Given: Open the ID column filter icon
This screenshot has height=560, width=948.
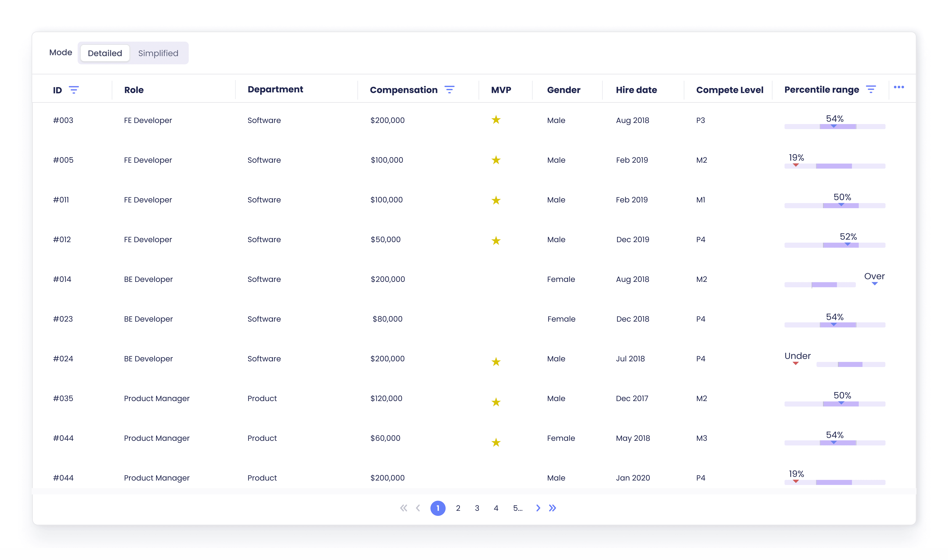Looking at the screenshot, I should click(74, 90).
